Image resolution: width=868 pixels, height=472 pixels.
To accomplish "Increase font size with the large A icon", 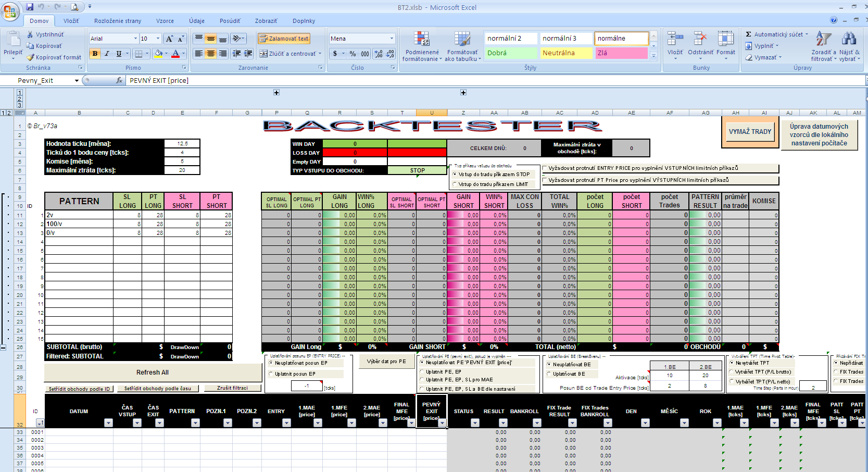I will (x=169, y=39).
